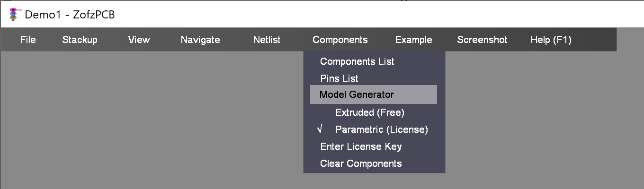
Task: Expand the View menu
Action: click(139, 40)
